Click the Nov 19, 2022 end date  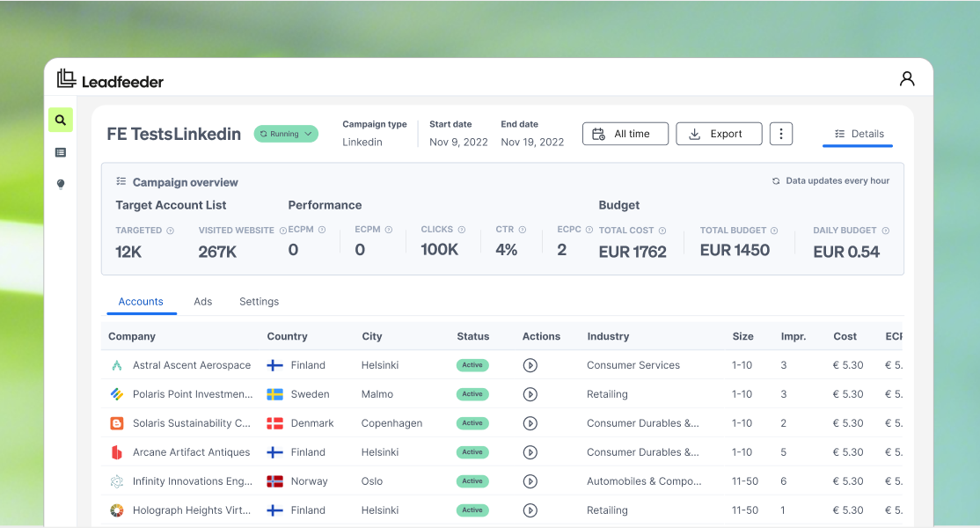point(532,143)
